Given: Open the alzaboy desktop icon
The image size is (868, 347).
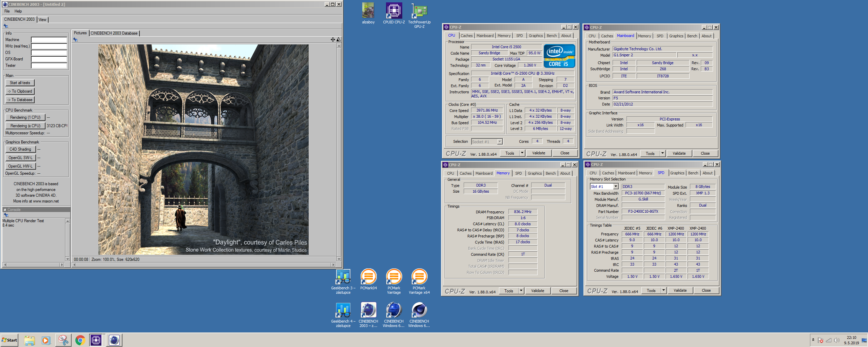Looking at the screenshot, I should coord(368,14).
